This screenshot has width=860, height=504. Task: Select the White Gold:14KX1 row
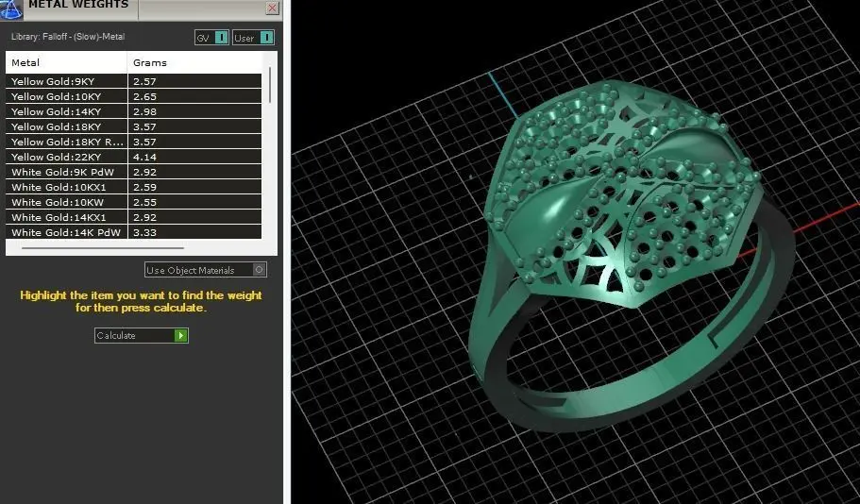(x=134, y=217)
